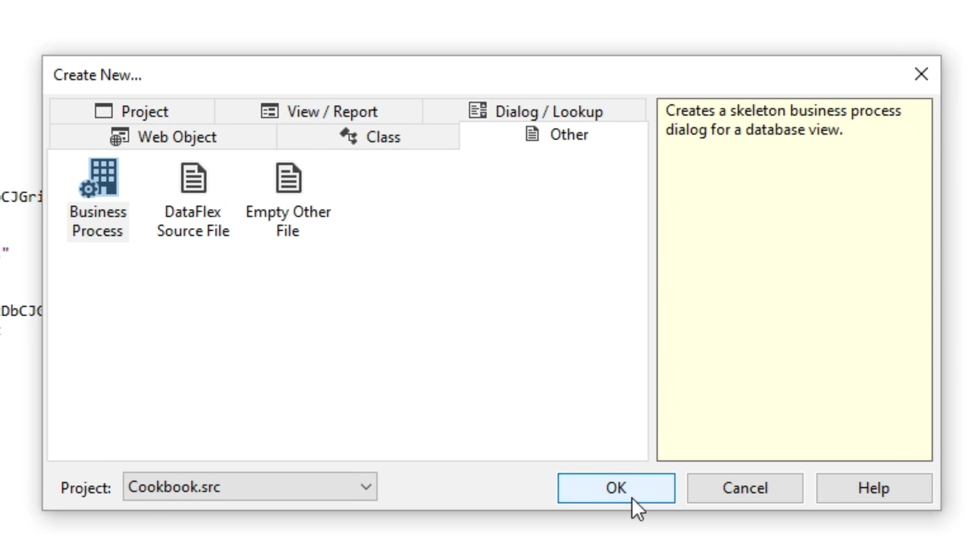Open Help for the Create New dialog
Viewport: 980px width, 551px height.
[x=874, y=488]
